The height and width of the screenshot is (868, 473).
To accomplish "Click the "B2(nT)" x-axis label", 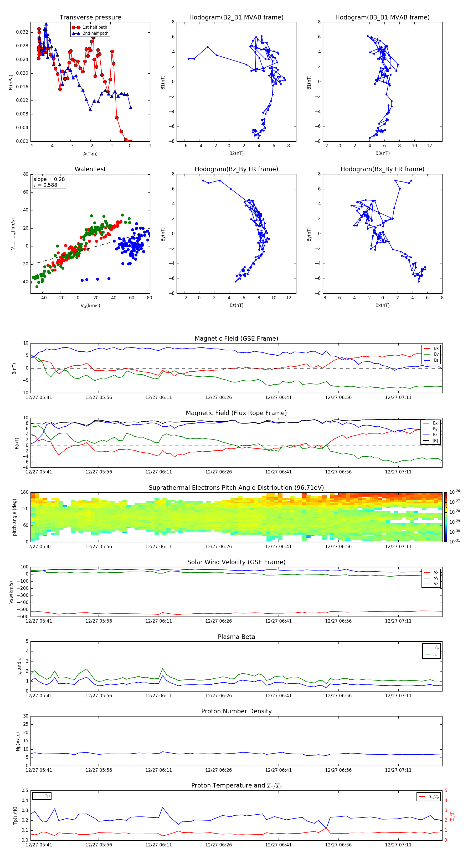I will click(236, 153).
